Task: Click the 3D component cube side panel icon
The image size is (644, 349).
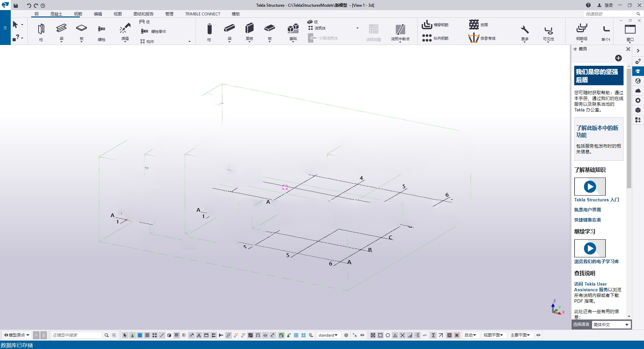Action: 638,110
